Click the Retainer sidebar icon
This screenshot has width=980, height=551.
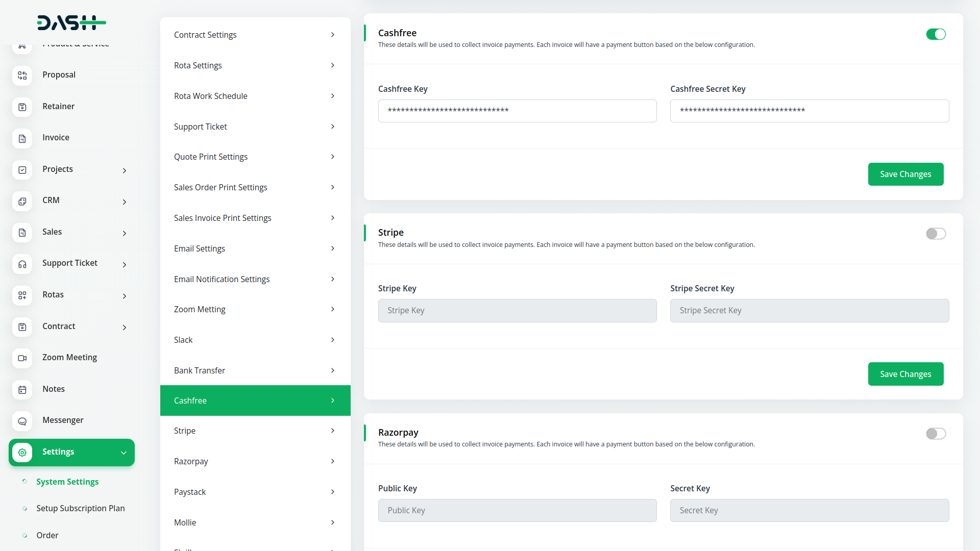(x=22, y=107)
